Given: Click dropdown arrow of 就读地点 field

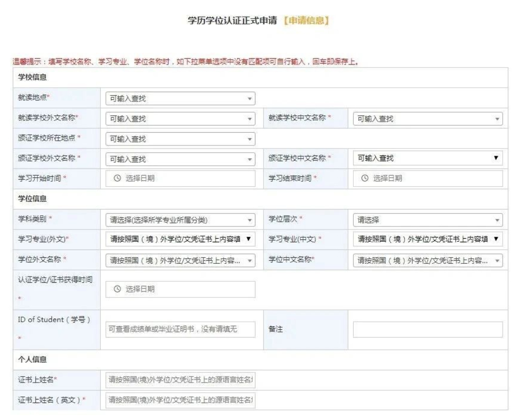Looking at the screenshot, I should [x=249, y=98].
